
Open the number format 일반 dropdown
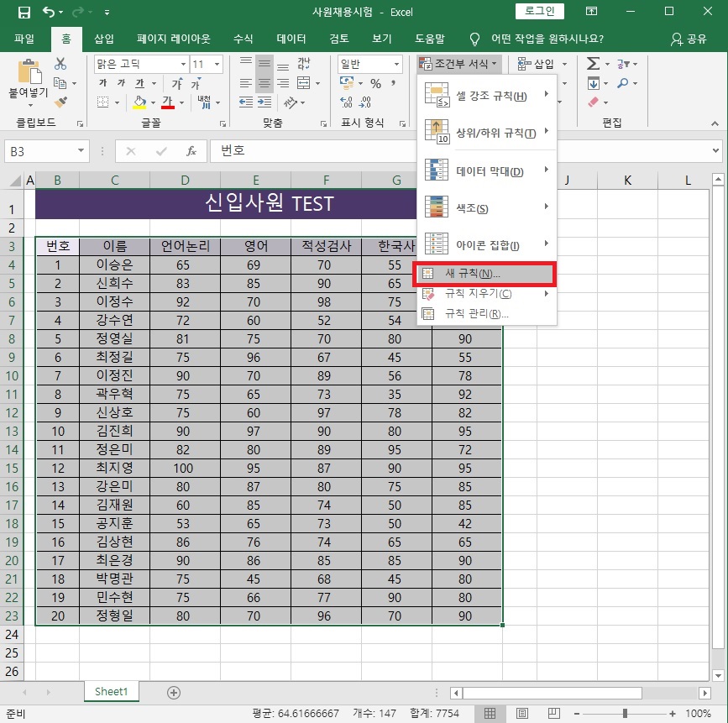(396, 64)
